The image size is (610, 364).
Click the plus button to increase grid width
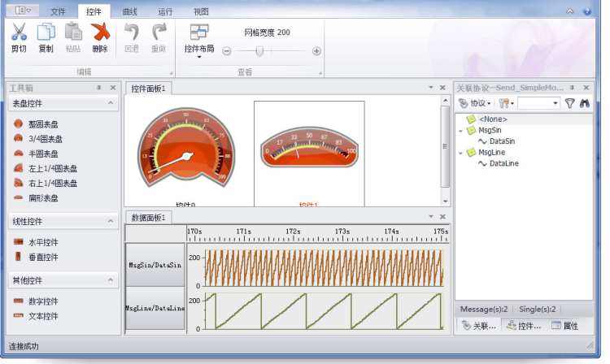pos(316,51)
